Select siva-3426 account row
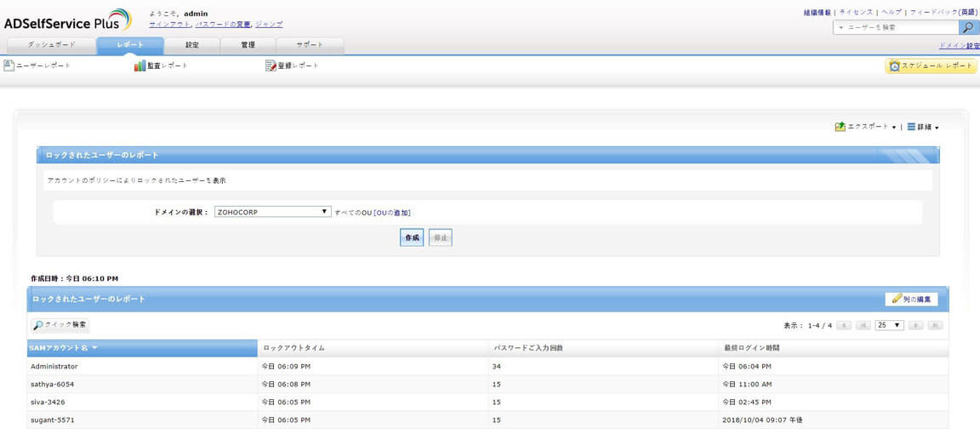 pyautogui.click(x=487, y=402)
